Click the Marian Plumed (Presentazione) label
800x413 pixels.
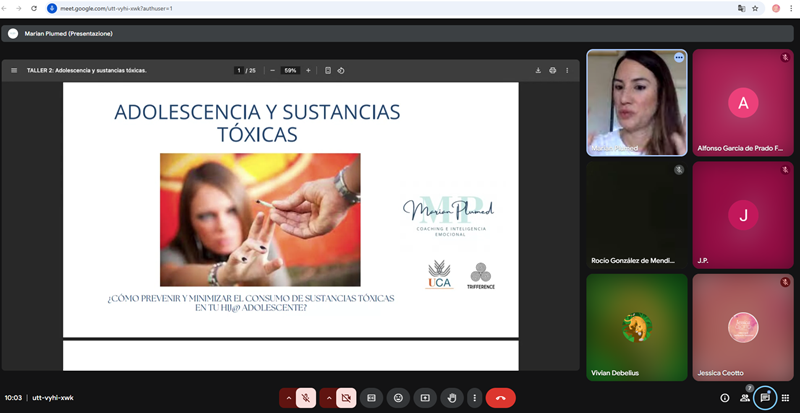pos(68,34)
